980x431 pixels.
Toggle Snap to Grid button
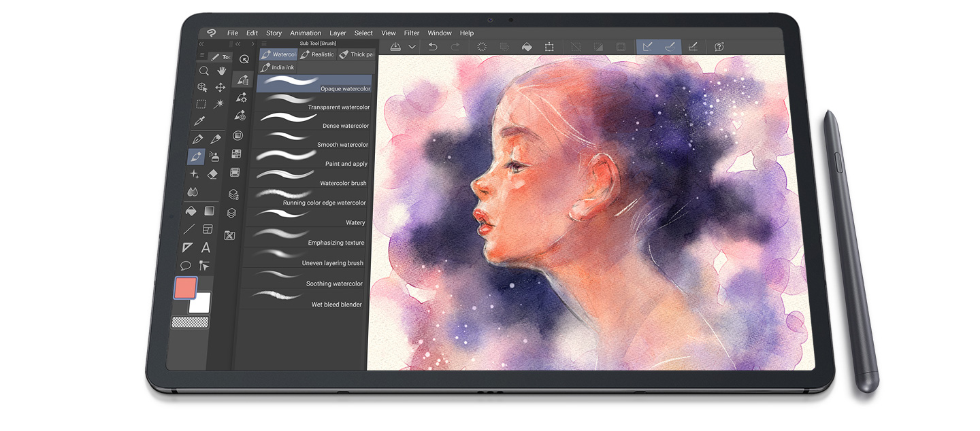693,47
